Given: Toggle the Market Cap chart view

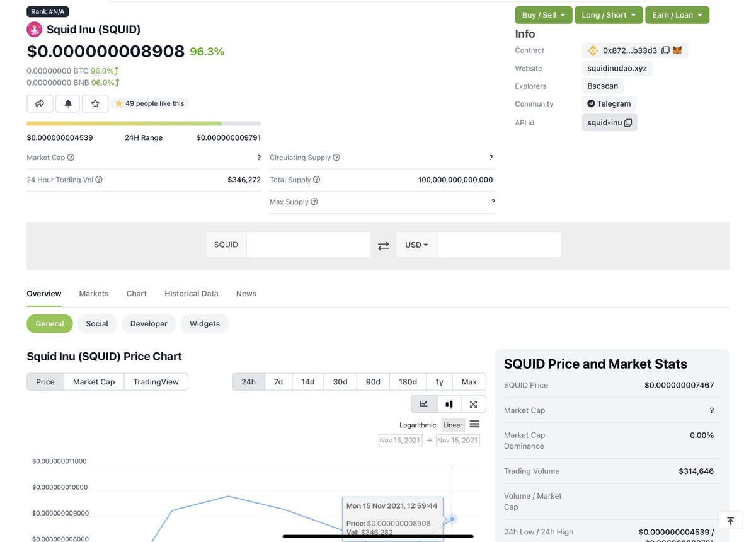Looking at the screenshot, I should click(x=94, y=382).
